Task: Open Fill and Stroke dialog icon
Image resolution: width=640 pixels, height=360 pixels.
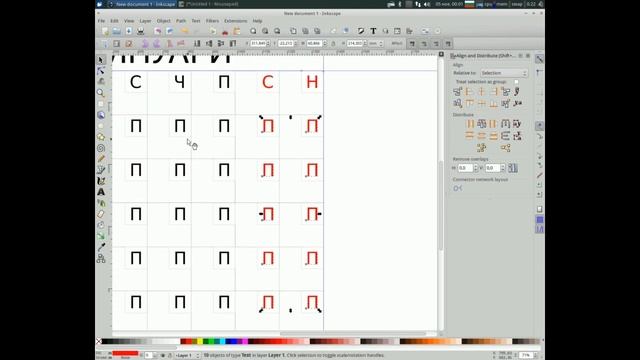Action: [361, 31]
